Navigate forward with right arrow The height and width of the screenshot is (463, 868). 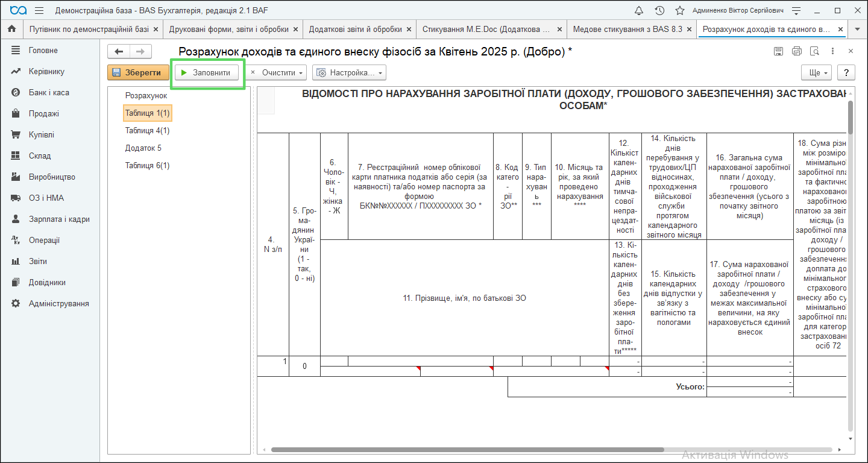(x=140, y=52)
